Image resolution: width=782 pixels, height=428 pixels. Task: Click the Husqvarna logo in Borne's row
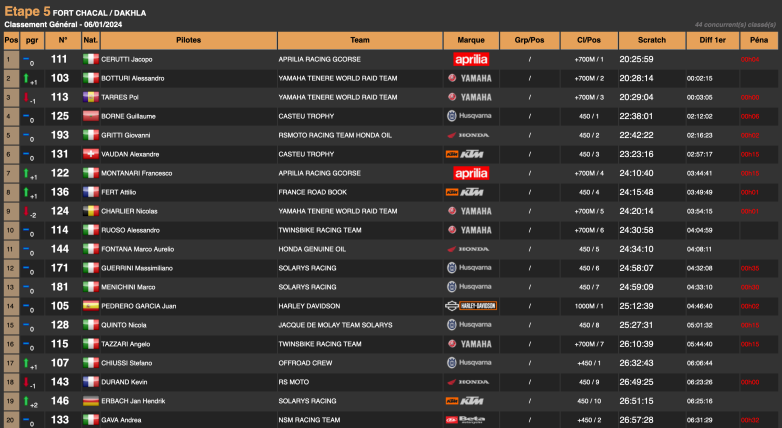point(471,116)
